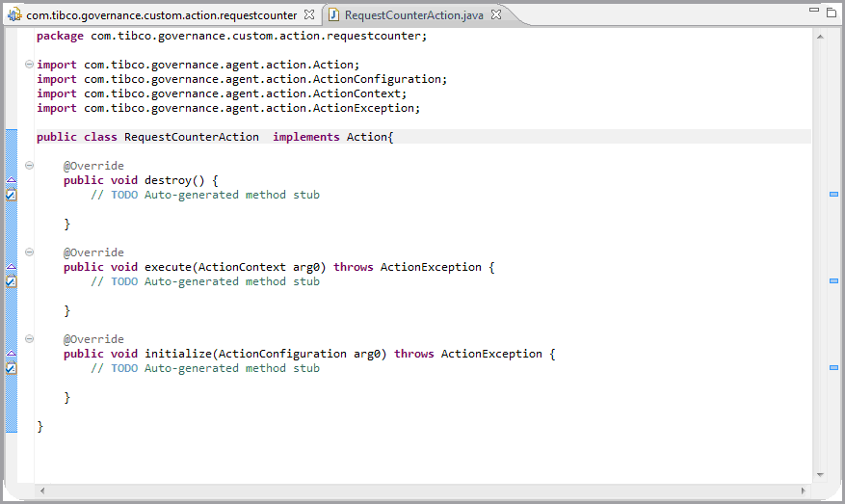
Task: Click the Java file icon on RequestCounterAction tab
Action: point(334,14)
